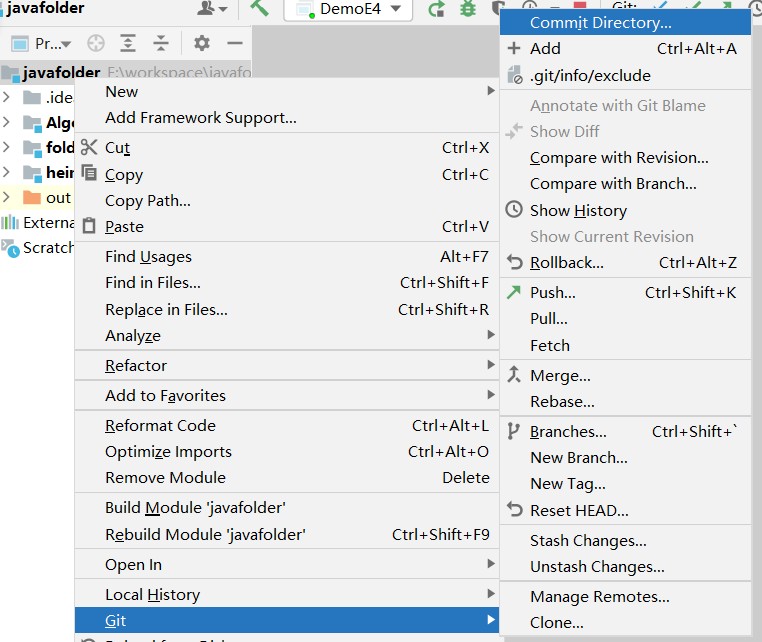Click Collapse All icon in Project panel
This screenshot has height=642, width=762.
point(161,43)
